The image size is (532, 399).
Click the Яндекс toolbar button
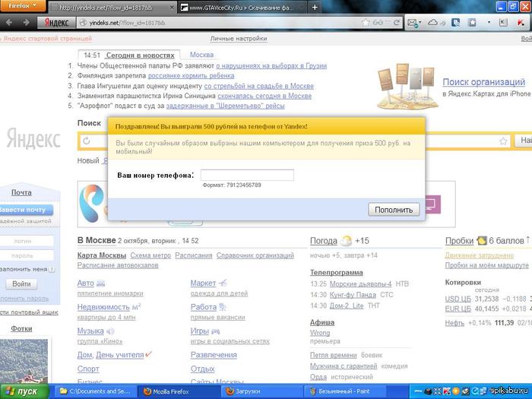56,23
